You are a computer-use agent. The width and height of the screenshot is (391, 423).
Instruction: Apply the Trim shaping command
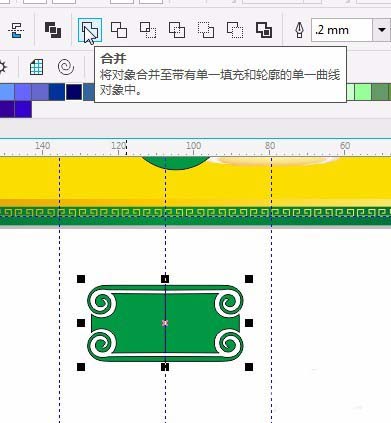click(x=119, y=30)
